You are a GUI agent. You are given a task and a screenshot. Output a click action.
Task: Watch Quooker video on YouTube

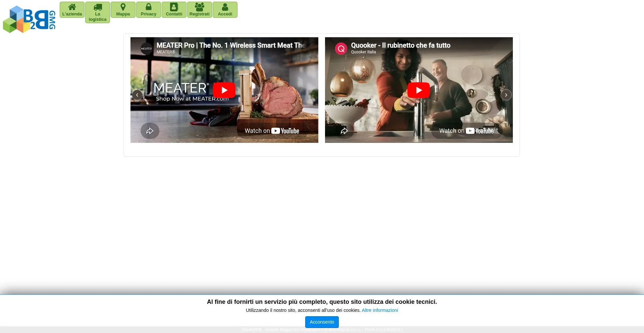467,131
